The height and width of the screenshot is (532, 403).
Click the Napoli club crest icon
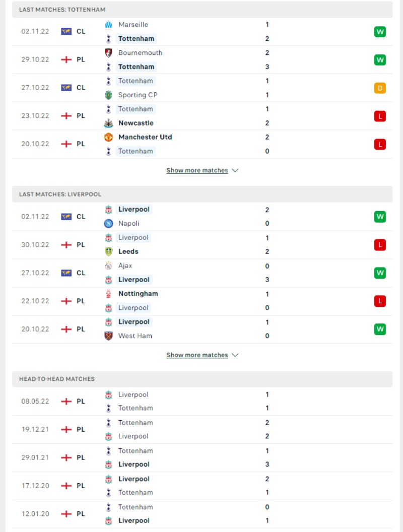coord(108,223)
